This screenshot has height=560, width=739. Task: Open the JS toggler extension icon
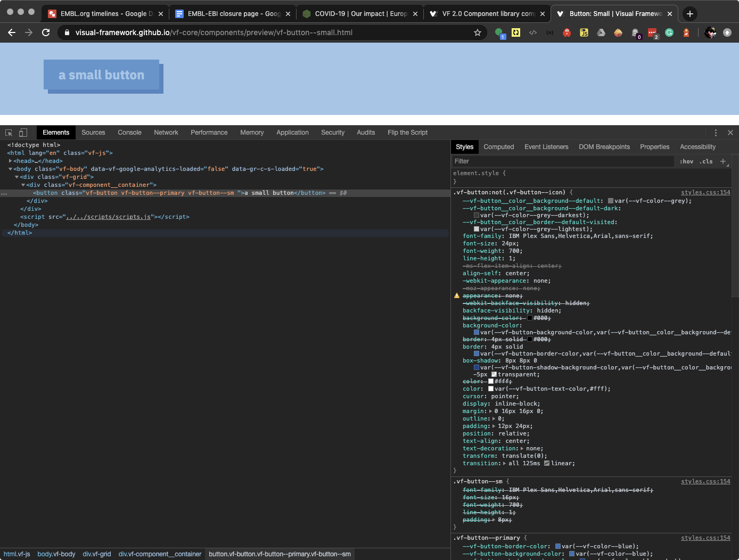coord(584,32)
